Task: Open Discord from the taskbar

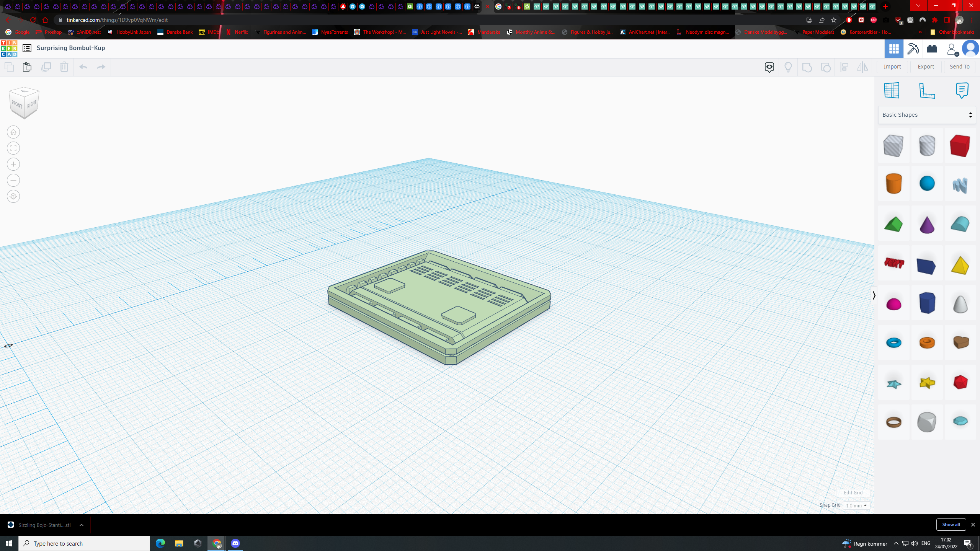Action: [235, 543]
